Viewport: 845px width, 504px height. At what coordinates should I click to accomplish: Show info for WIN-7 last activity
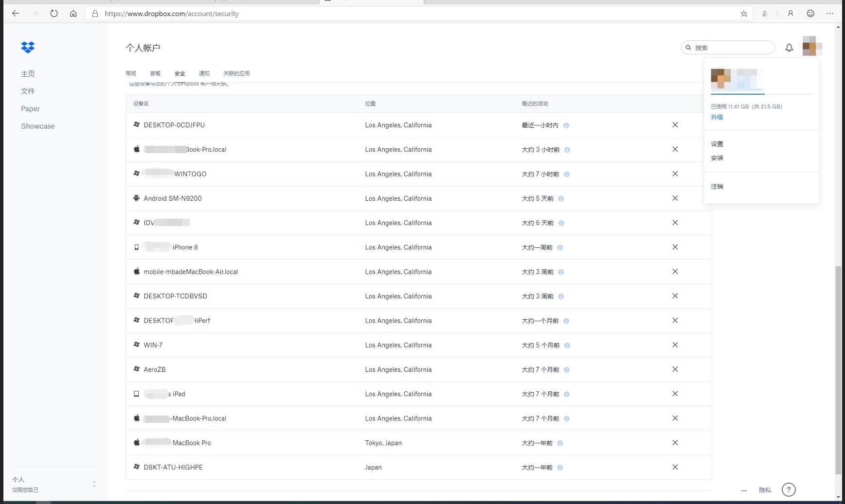(567, 346)
